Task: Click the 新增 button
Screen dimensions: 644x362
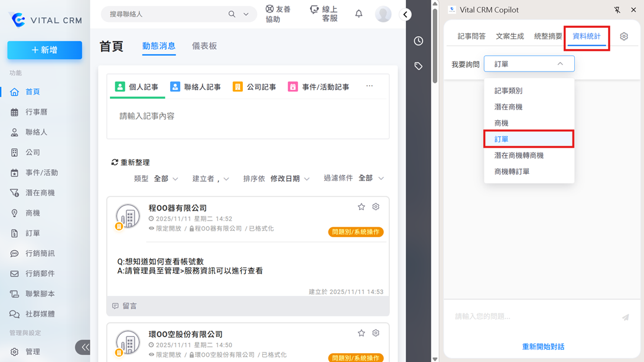Action: click(x=45, y=50)
